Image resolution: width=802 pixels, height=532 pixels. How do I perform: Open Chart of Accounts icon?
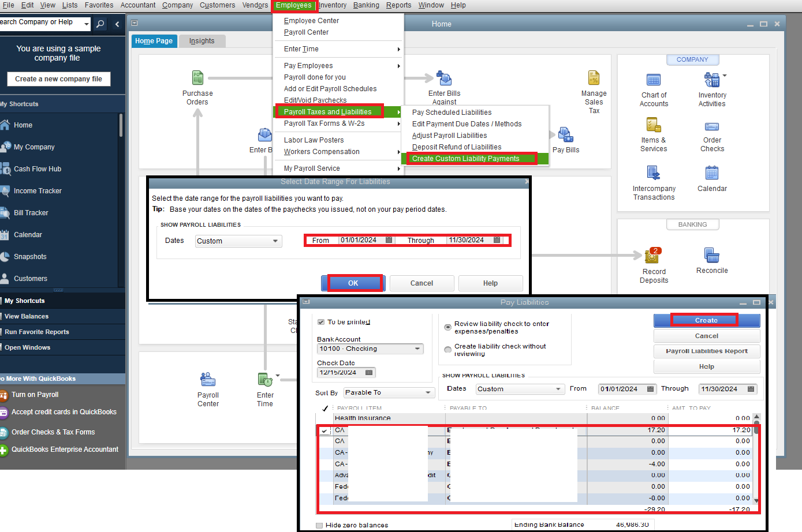[654, 80]
